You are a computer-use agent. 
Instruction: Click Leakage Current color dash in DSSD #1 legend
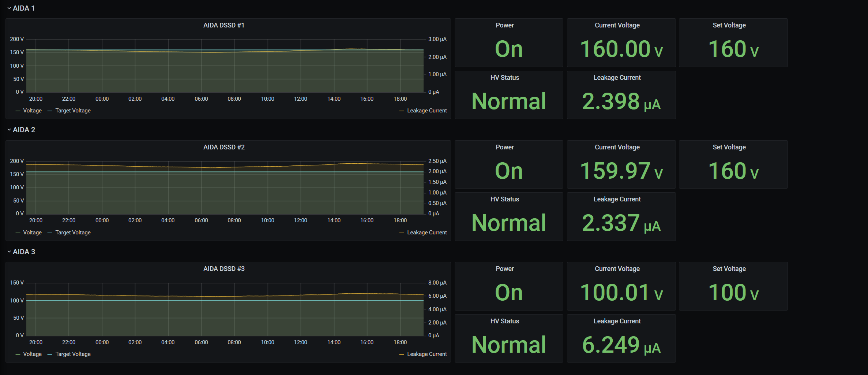point(401,111)
